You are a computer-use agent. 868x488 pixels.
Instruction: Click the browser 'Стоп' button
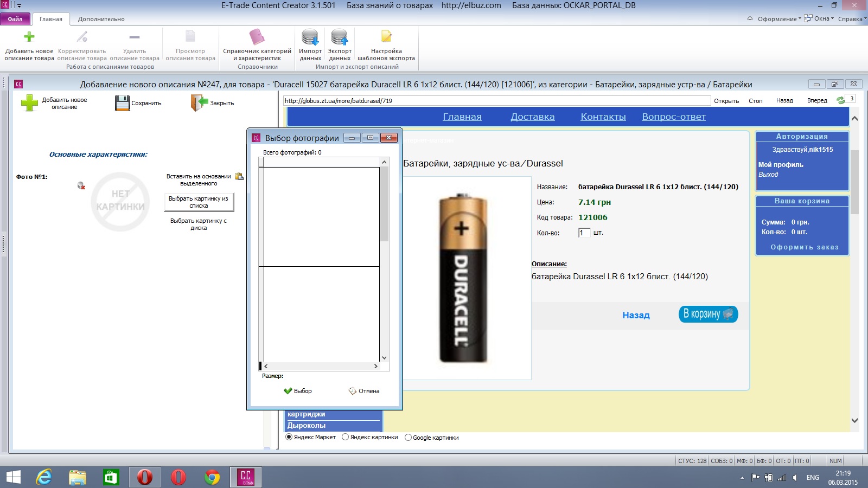[756, 101]
